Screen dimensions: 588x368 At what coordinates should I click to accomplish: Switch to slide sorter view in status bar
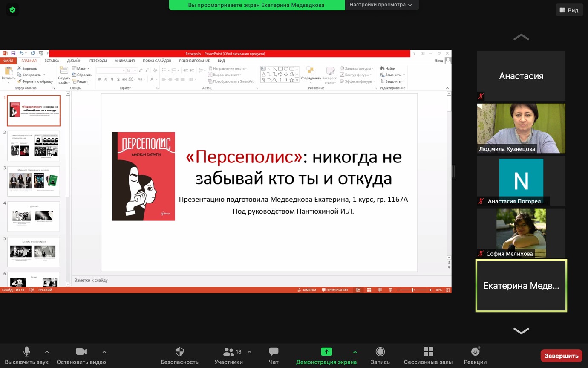tap(369, 290)
